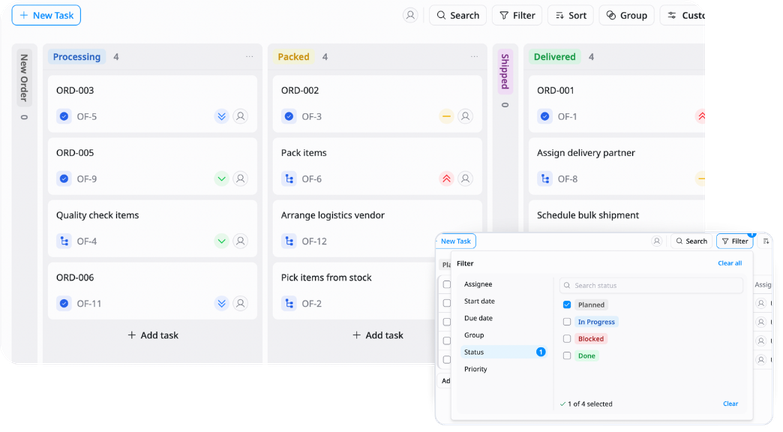Click the Search status input field

coord(651,285)
